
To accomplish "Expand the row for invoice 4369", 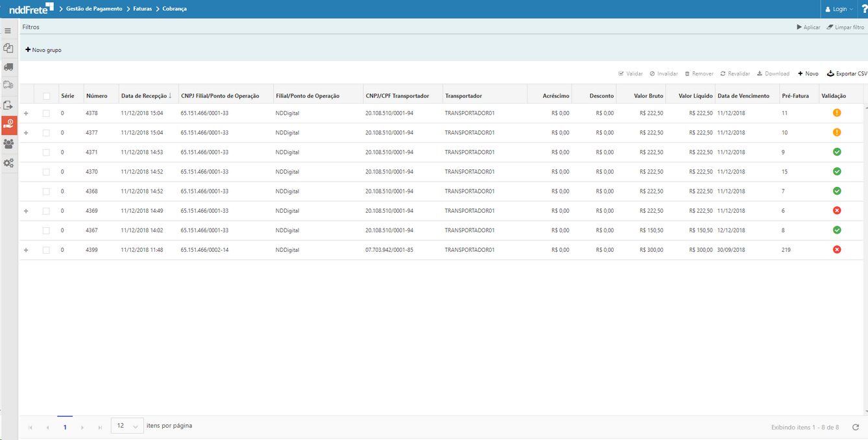I will 26,211.
